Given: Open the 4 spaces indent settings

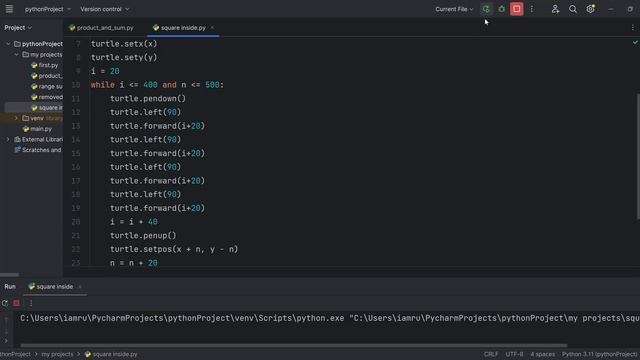Looking at the screenshot, I should click(x=542, y=354).
